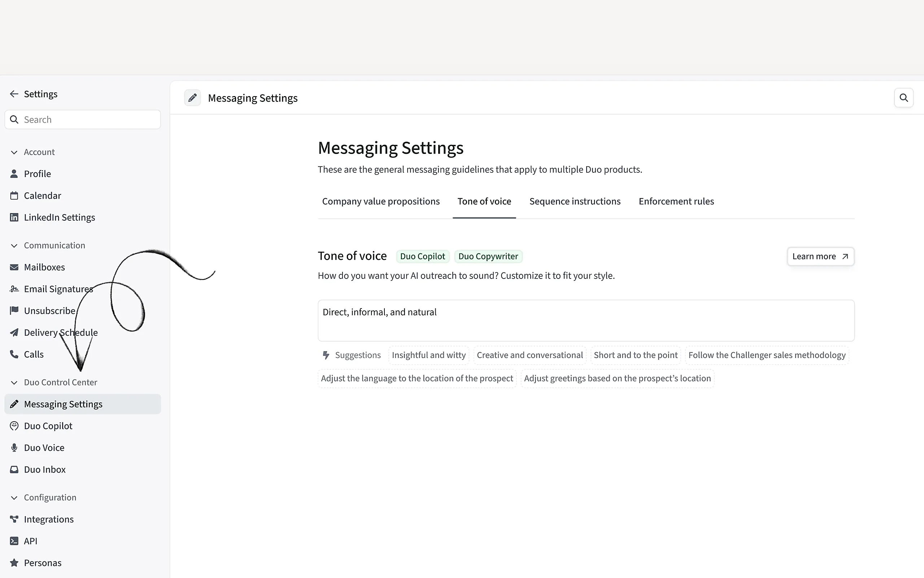Collapse the Configuration section

(14, 497)
